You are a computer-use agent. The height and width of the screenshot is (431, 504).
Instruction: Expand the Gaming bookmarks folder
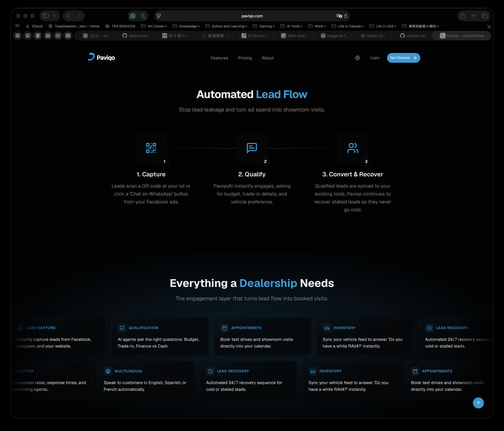[x=264, y=26]
